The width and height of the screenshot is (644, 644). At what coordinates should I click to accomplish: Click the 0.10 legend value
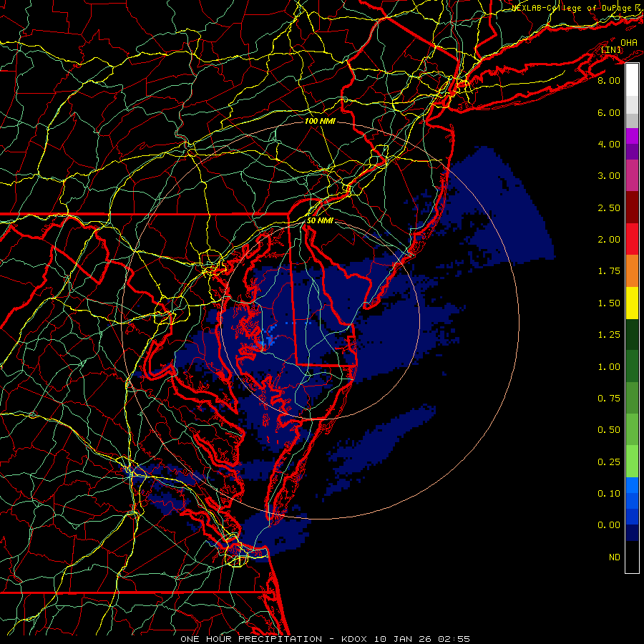tap(609, 494)
